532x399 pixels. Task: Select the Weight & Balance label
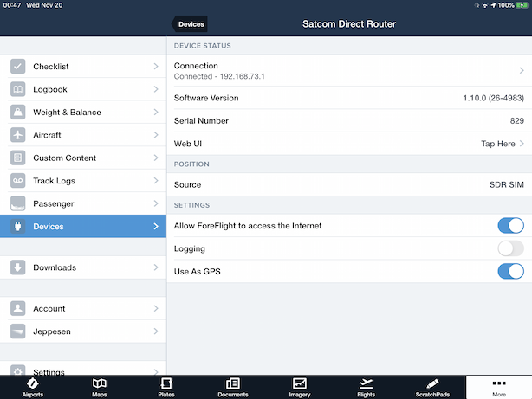click(67, 113)
